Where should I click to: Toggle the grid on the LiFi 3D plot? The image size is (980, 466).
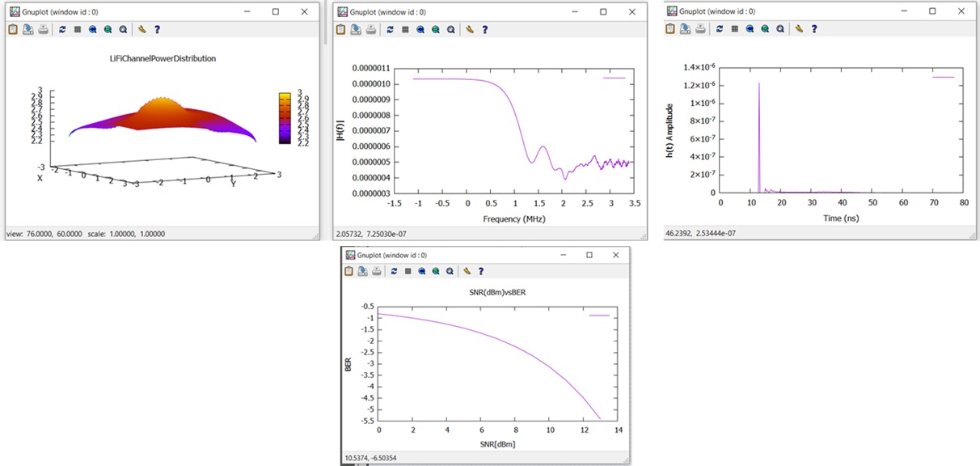[x=78, y=29]
